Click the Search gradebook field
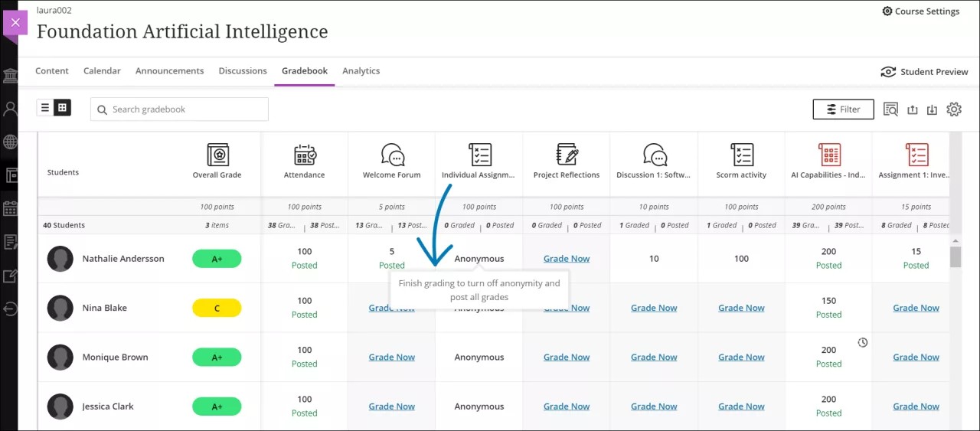 (x=179, y=109)
